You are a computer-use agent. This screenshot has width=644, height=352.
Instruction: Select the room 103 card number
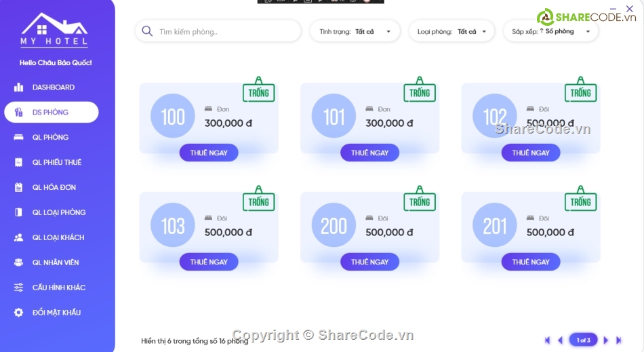(x=173, y=226)
